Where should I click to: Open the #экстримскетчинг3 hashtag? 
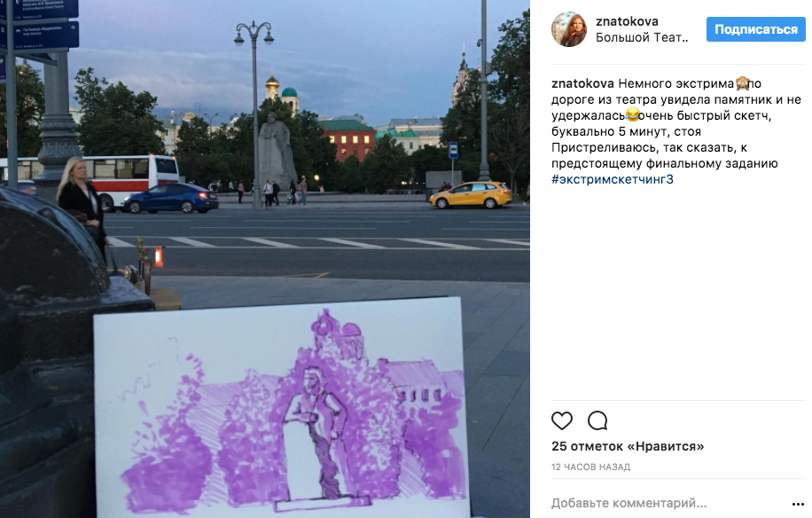click(613, 179)
